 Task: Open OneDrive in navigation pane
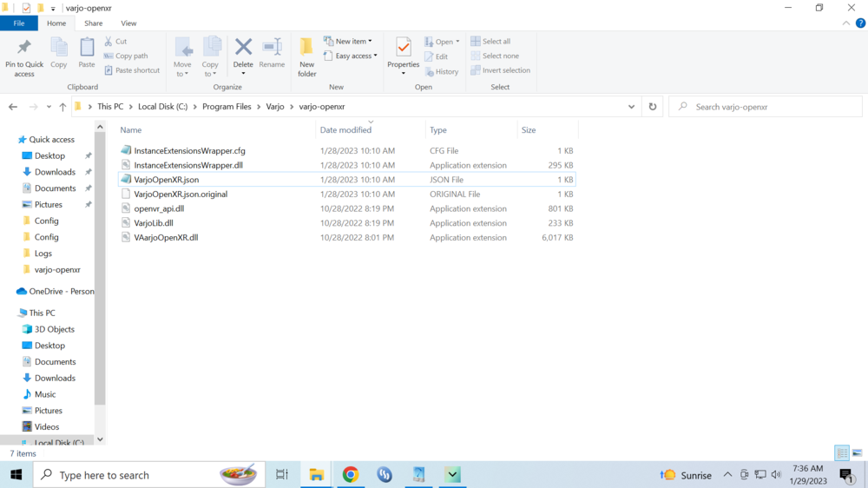coord(61,292)
